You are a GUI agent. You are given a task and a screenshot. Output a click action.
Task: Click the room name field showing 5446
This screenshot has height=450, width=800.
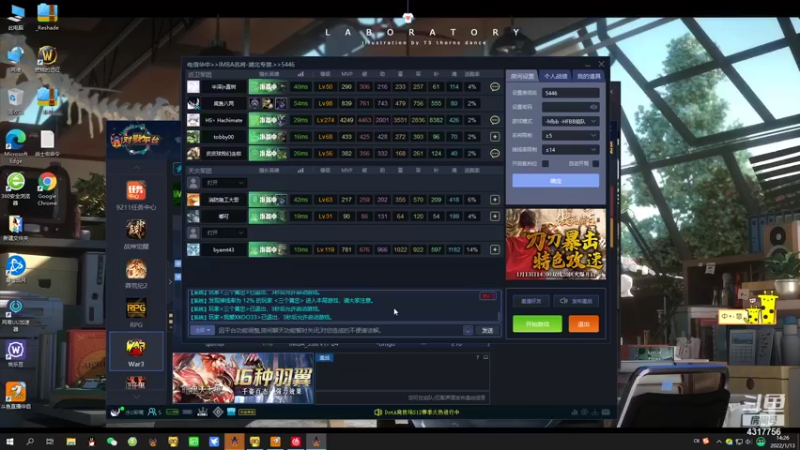pos(570,93)
